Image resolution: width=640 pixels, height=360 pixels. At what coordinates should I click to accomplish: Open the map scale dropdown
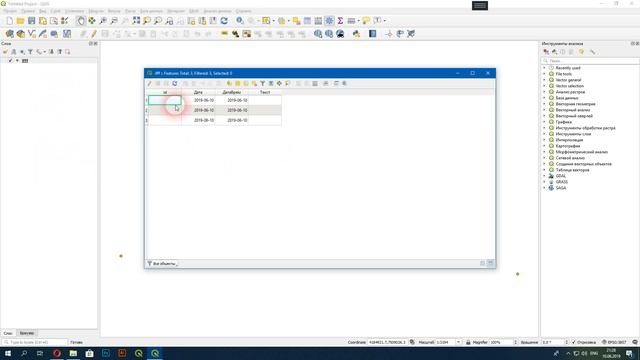tap(458, 342)
